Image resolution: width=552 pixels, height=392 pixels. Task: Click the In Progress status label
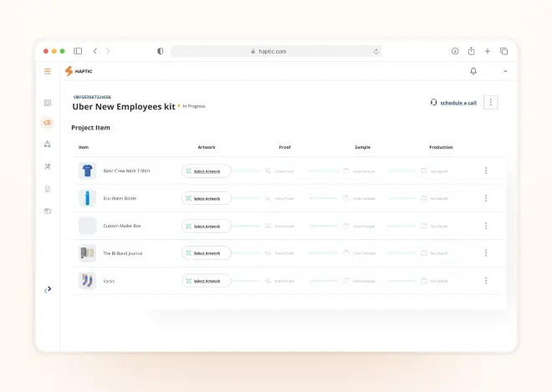pos(194,106)
